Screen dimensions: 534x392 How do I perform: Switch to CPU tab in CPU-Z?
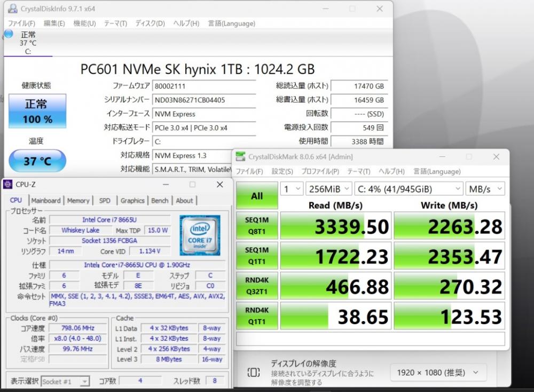tap(15, 201)
